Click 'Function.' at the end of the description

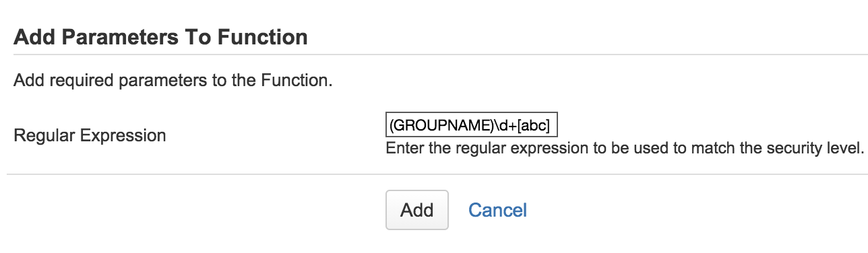pyautogui.click(x=301, y=81)
